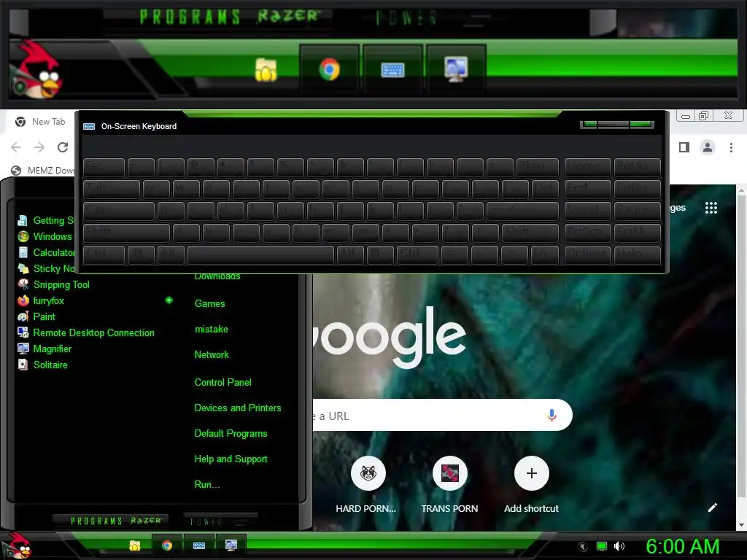Toggle the left Ctrl key on the On-Screen Keyboard
The width and height of the screenshot is (747, 560).
coord(104,254)
